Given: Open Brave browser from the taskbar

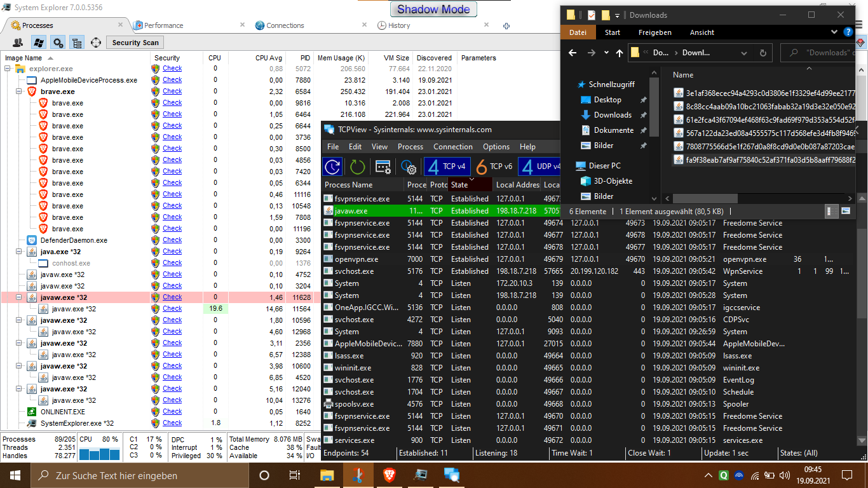Looking at the screenshot, I should click(388, 475).
